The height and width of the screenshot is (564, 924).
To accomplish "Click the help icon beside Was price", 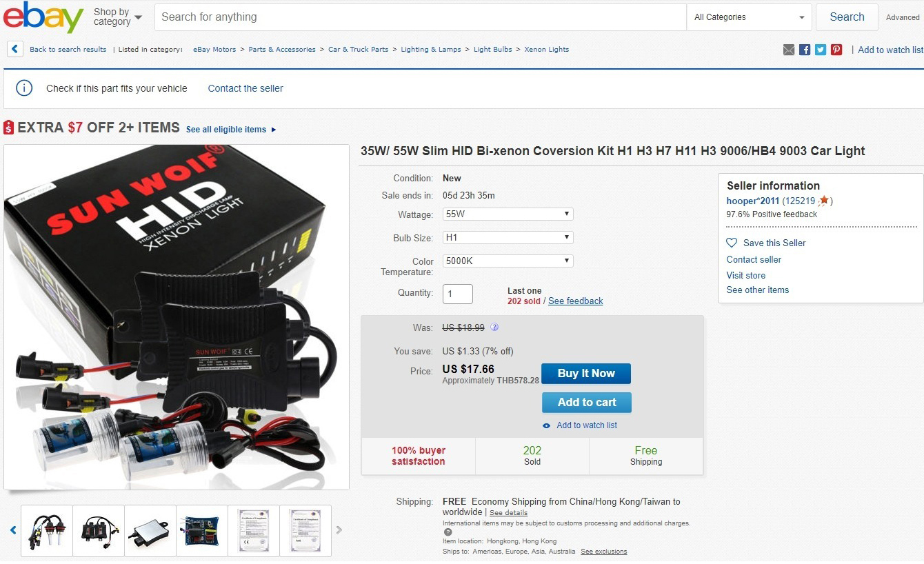I will coord(494,328).
